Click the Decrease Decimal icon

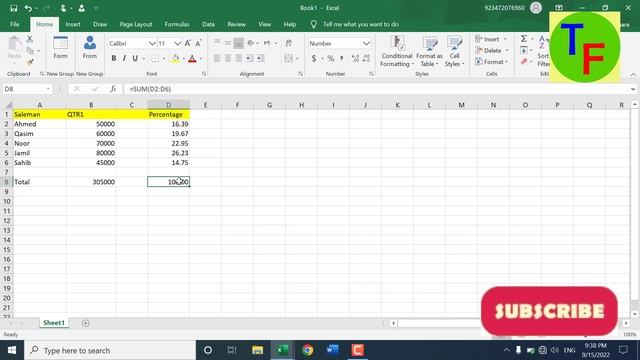(366, 59)
